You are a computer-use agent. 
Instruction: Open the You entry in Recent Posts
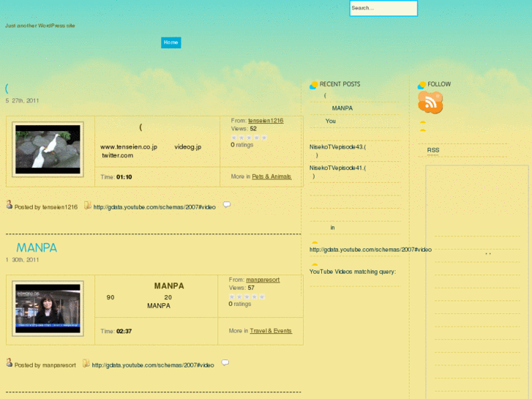pos(331,122)
